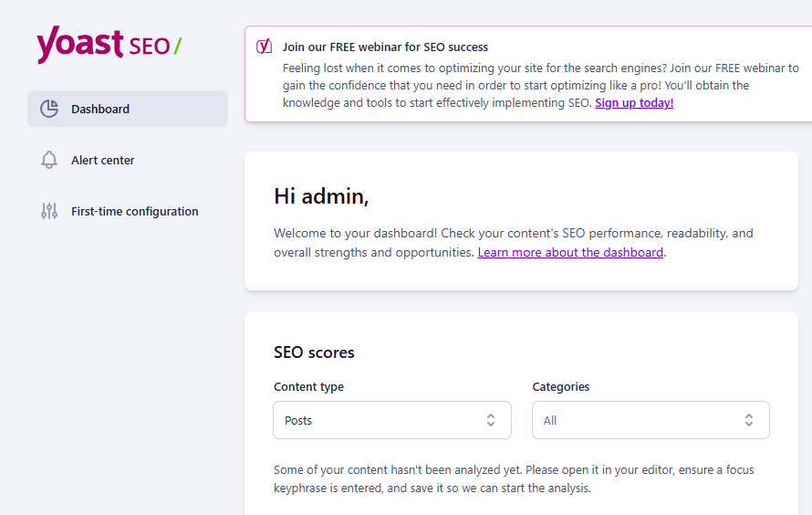Open "Learn more about the dashboard" link
The image size is (812, 515).
point(570,252)
